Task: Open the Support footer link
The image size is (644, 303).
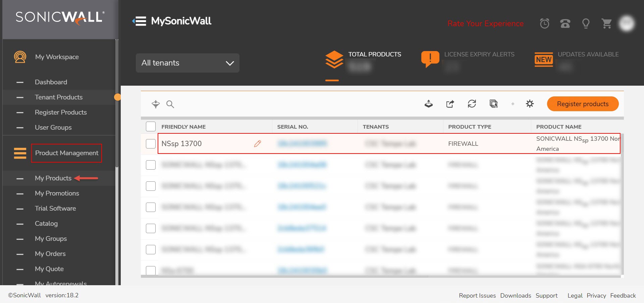Action: (x=546, y=296)
